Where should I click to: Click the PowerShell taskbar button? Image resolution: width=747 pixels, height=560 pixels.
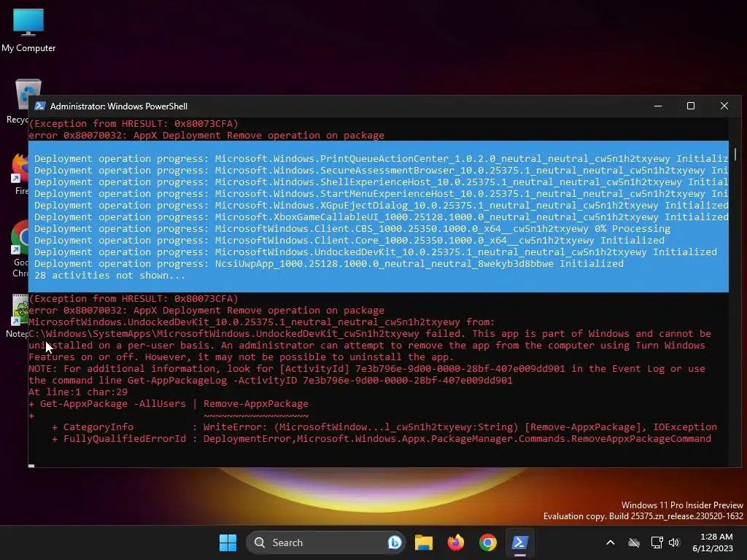pyautogui.click(x=519, y=542)
